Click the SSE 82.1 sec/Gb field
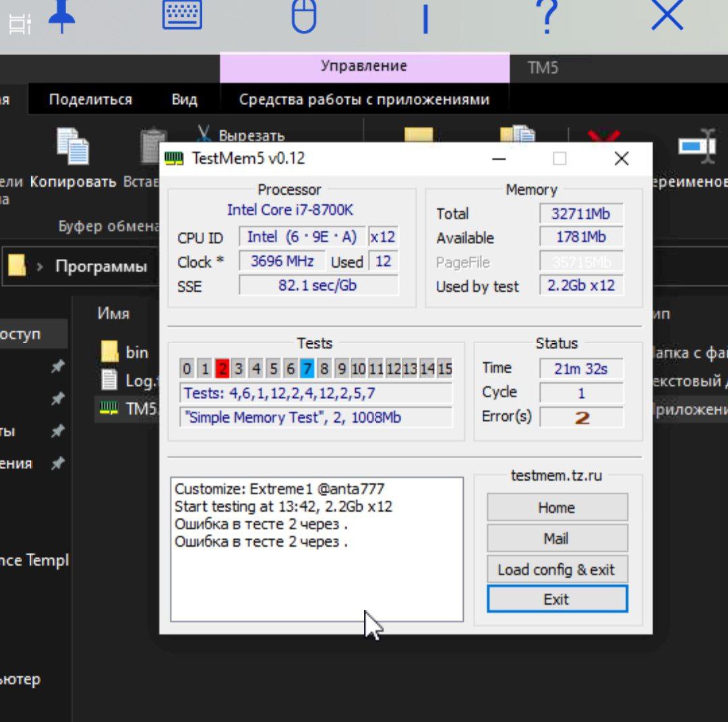Screen dimensions: 728x722 [318, 285]
